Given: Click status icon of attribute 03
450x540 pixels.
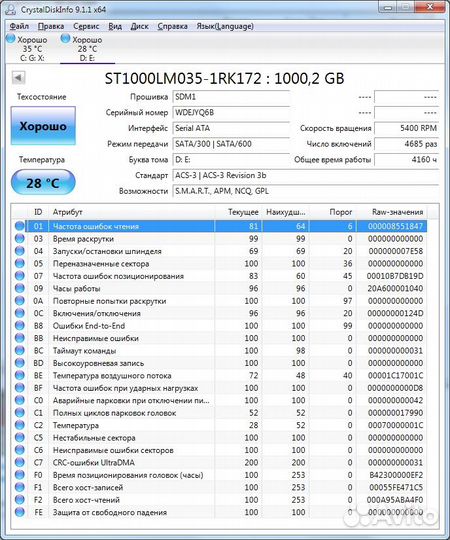Looking at the screenshot, I should [x=20, y=239].
